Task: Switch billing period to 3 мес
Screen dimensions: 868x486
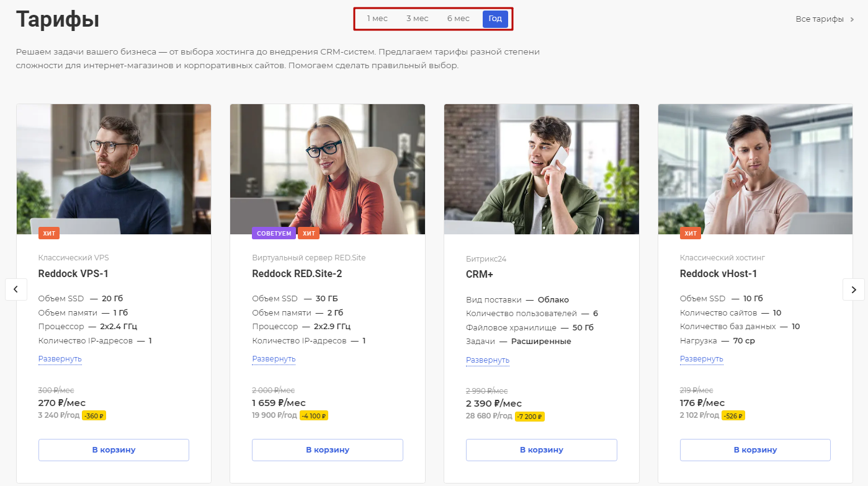Action: tap(418, 19)
